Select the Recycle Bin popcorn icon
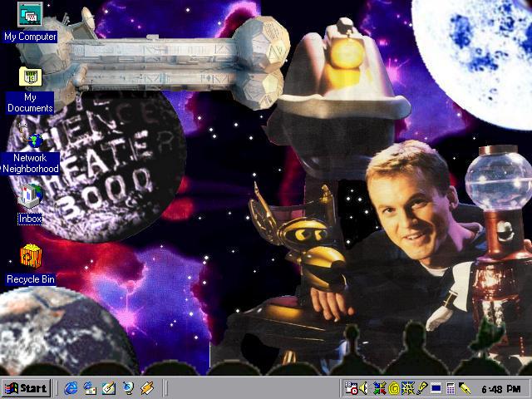This screenshot has width=532, height=399. click(31, 257)
